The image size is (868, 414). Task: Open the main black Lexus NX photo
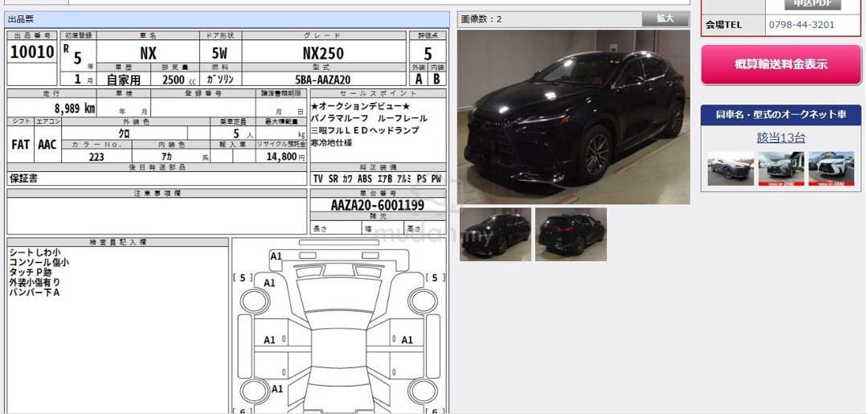tap(574, 117)
